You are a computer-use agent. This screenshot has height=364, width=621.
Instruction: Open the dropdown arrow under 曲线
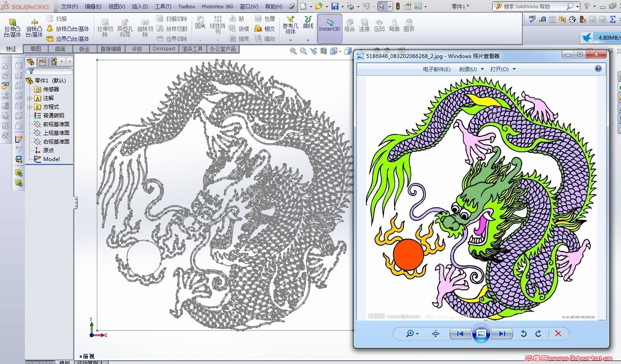[308, 40]
